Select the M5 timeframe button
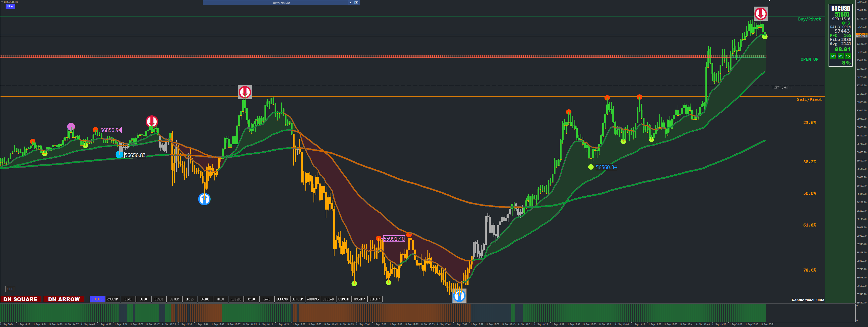The height and width of the screenshot is (327, 868). coord(841,56)
